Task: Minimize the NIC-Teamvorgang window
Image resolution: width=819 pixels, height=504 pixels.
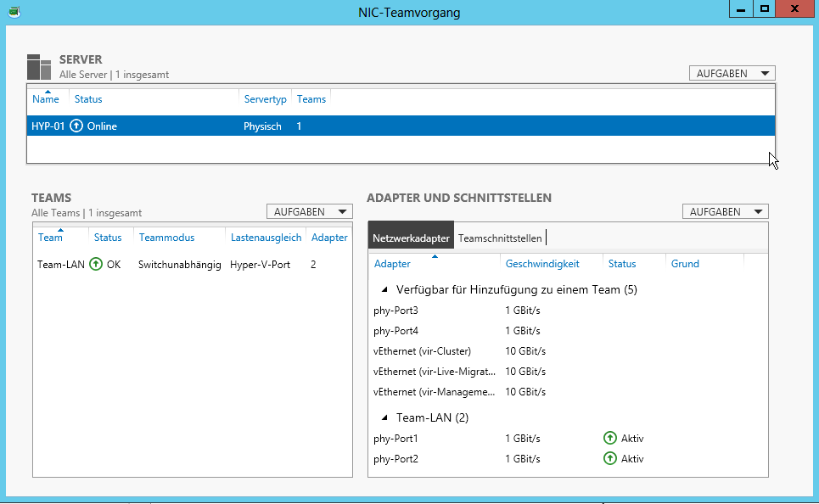Action: pos(741,8)
